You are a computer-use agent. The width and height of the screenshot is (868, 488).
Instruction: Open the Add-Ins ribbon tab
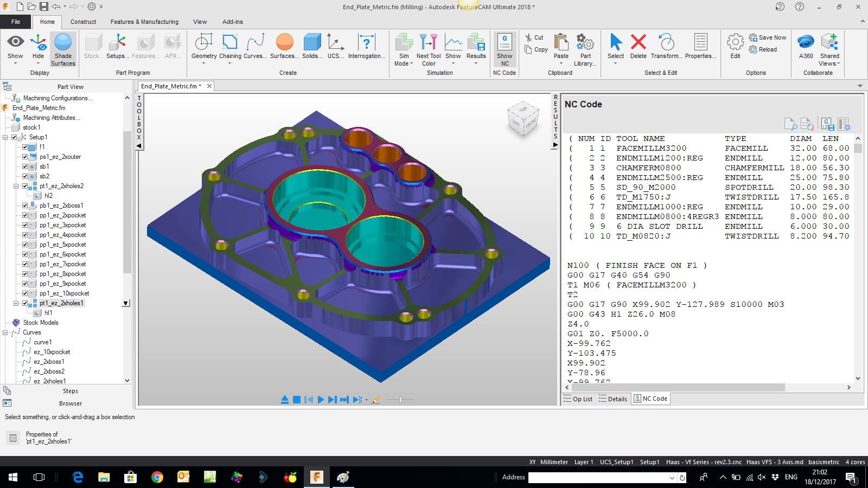coord(232,22)
